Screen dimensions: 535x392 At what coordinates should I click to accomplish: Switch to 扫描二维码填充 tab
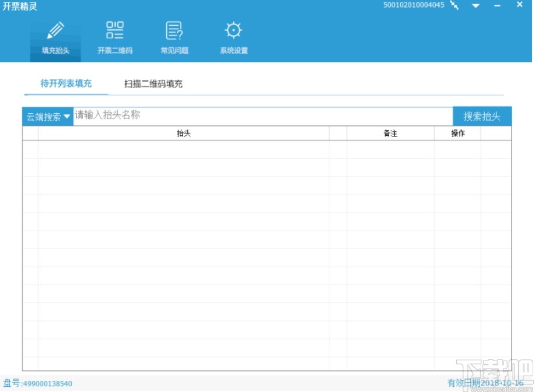pyautogui.click(x=153, y=84)
